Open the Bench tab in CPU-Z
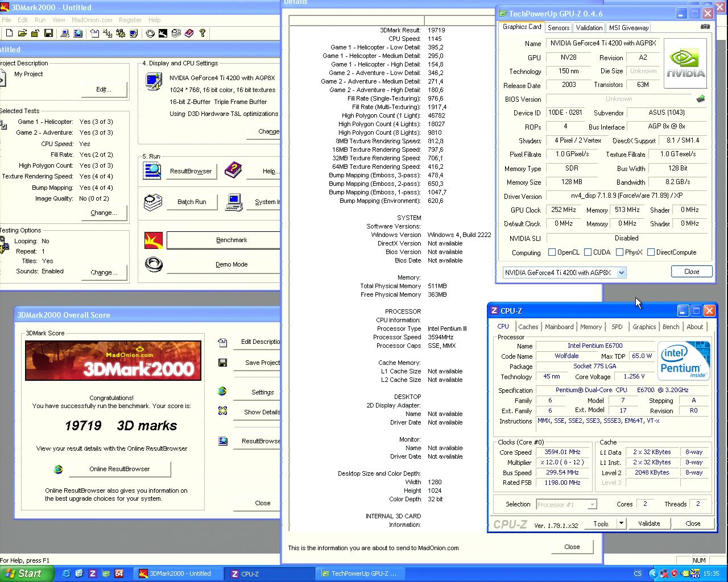The height and width of the screenshot is (582, 728). 671,327
